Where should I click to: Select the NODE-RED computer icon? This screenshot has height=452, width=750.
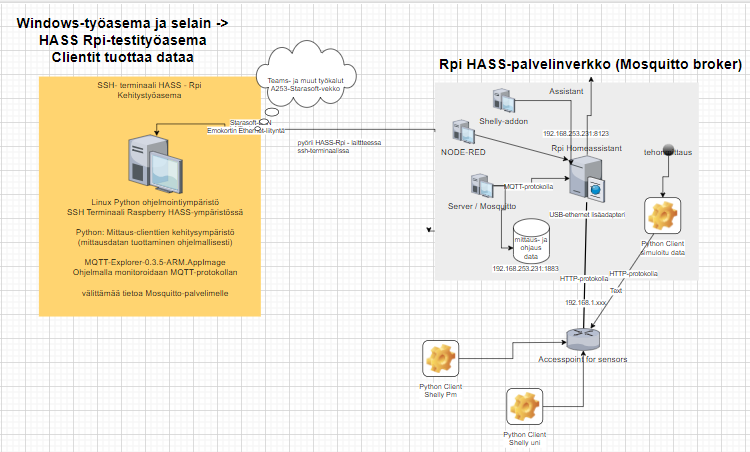point(463,132)
